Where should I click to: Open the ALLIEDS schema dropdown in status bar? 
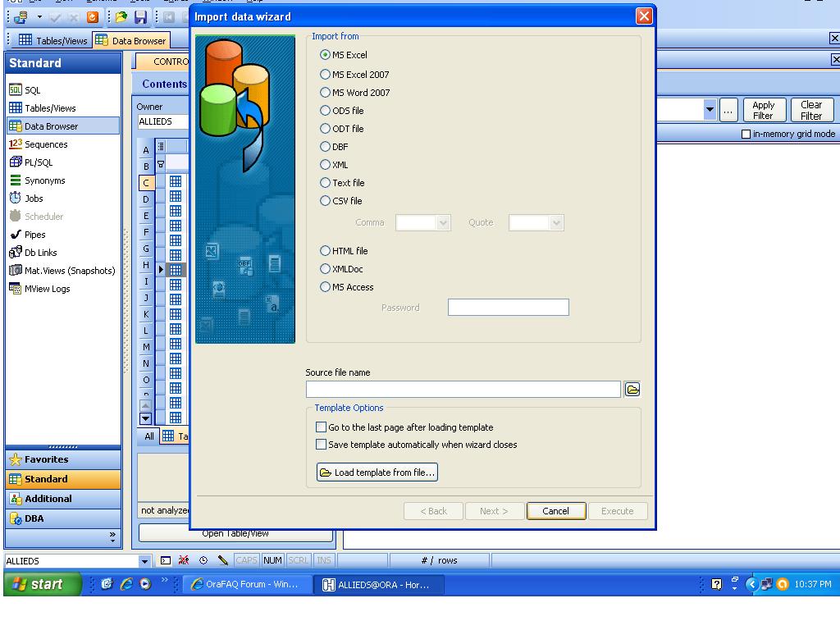[x=144, y=561]
